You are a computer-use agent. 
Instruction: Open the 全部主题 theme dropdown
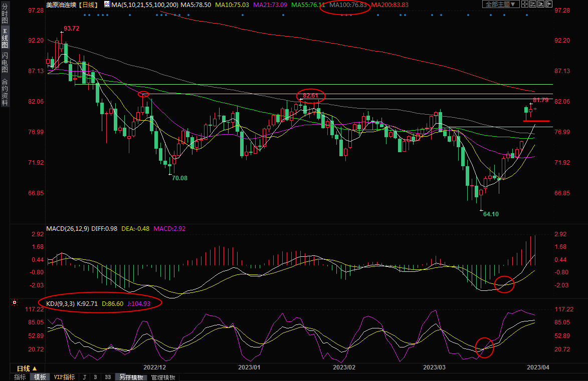(x=500, y=4)
